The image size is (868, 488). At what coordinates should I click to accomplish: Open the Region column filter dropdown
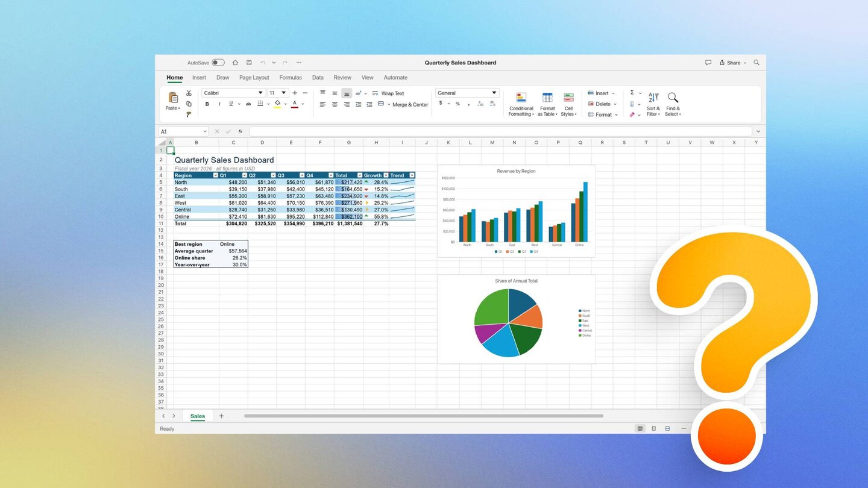215,175
